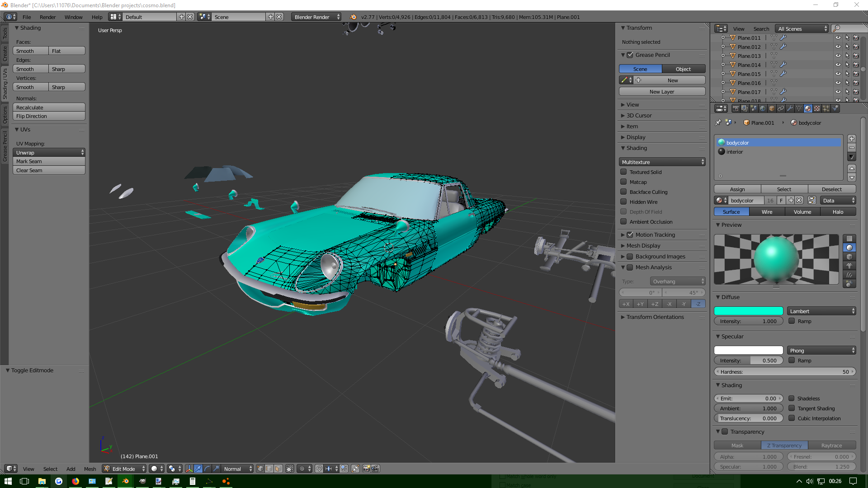868x488 pixels.
Task: Click the OpenGL render camera icon
Action: [367, 469]
